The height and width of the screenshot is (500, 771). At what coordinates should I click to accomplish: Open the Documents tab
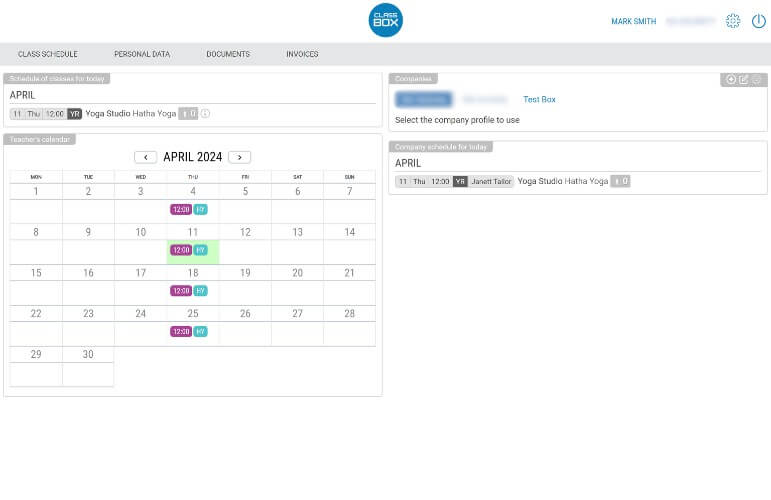click(x=228, y=54)
